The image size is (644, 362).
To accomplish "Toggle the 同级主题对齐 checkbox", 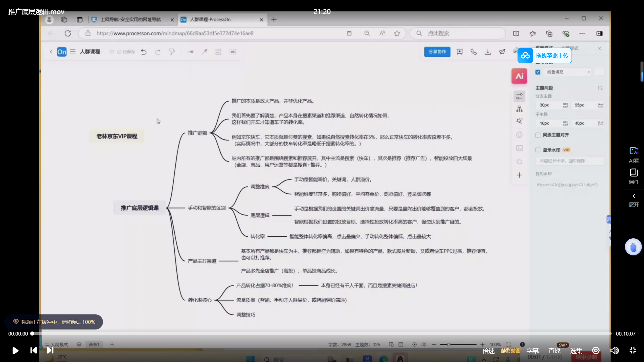I will [538, 135].
